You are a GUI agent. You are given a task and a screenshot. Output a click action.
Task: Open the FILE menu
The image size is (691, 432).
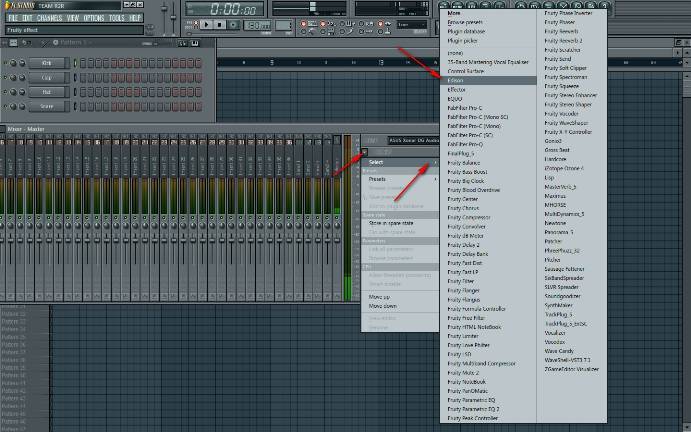pos(13,18)
